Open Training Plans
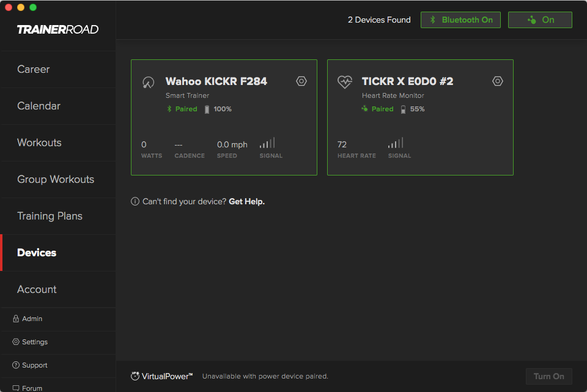Screen dimensions: 587x392 point(58,216)
